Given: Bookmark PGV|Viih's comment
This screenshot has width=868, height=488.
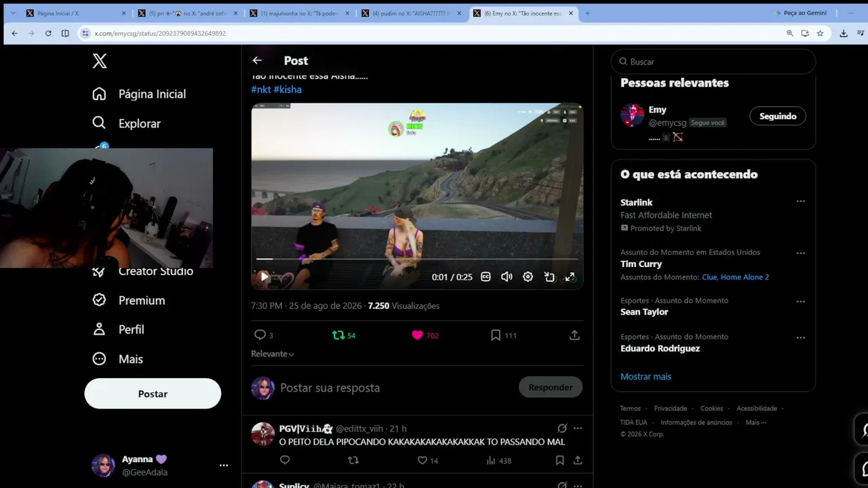Looking at the screenshot, I should pos(559,460).
